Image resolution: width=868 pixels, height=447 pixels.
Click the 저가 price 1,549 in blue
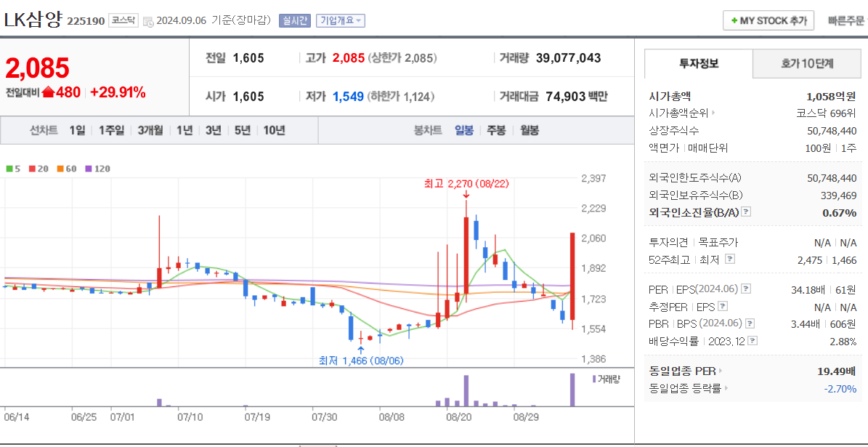pos(348,97)
